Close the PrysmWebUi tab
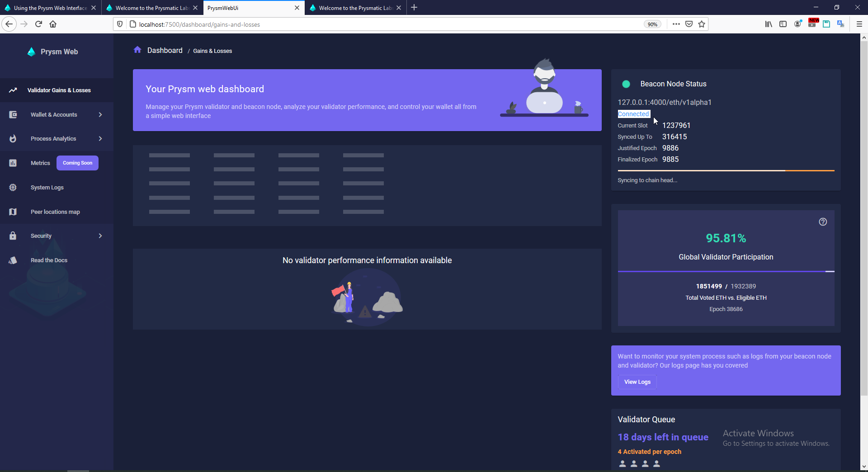868x472 pixels. point(297,8)
